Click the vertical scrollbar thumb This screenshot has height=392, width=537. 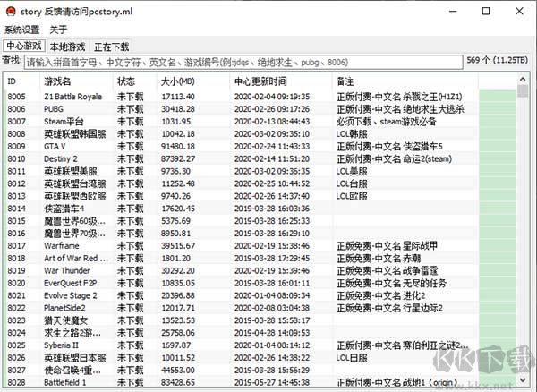pyautogui.click(x=523, y=91)
